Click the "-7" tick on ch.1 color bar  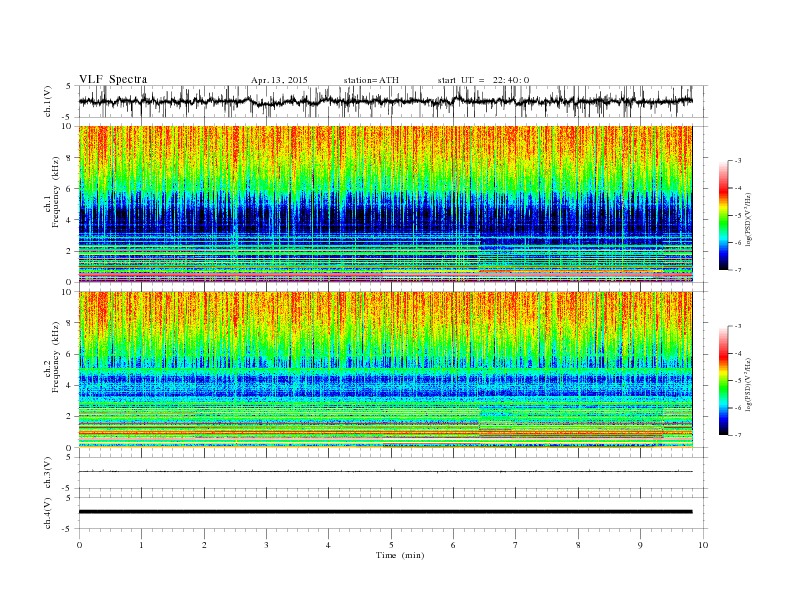[x=737, y=270]
